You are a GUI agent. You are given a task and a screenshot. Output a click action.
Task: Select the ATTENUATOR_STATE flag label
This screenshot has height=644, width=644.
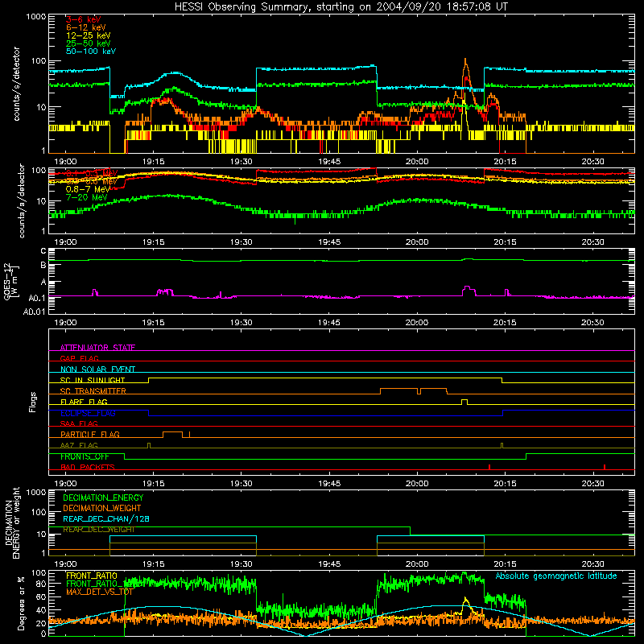click(97, 348)
